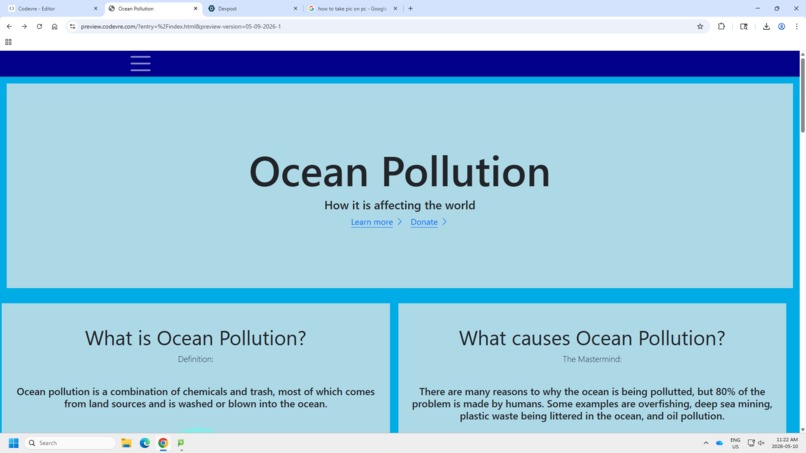Open Google Chrome from the taskbar
The height and width of the screenshot is (453, 806).
(x=163, y=443)
